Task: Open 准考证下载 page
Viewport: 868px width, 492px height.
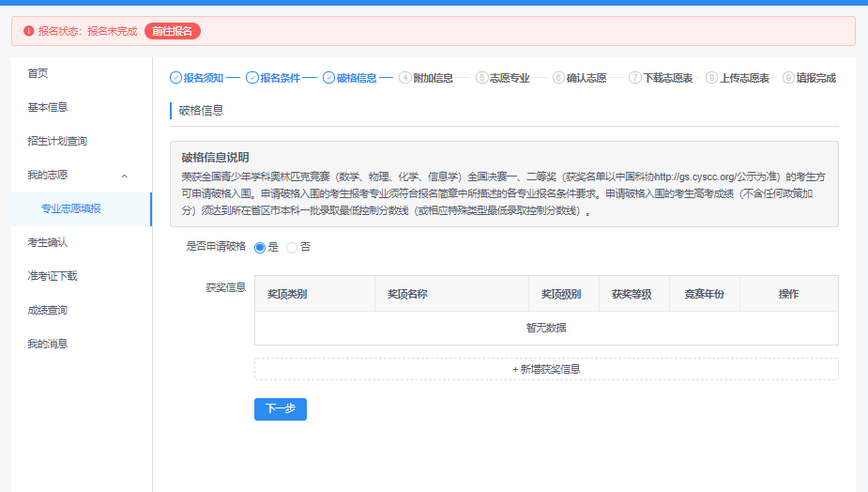Action: pos(53,276)
